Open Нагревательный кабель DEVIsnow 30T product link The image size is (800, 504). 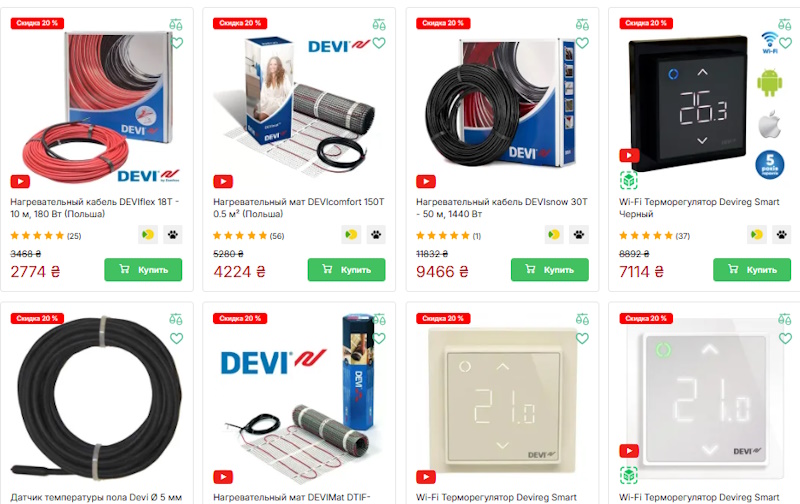(x=502, y=208)
